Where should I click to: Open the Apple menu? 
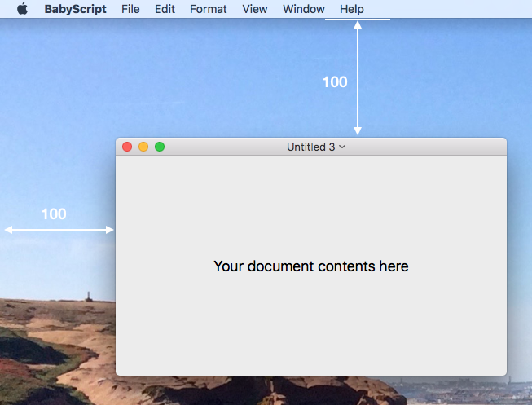coord(22,9)
